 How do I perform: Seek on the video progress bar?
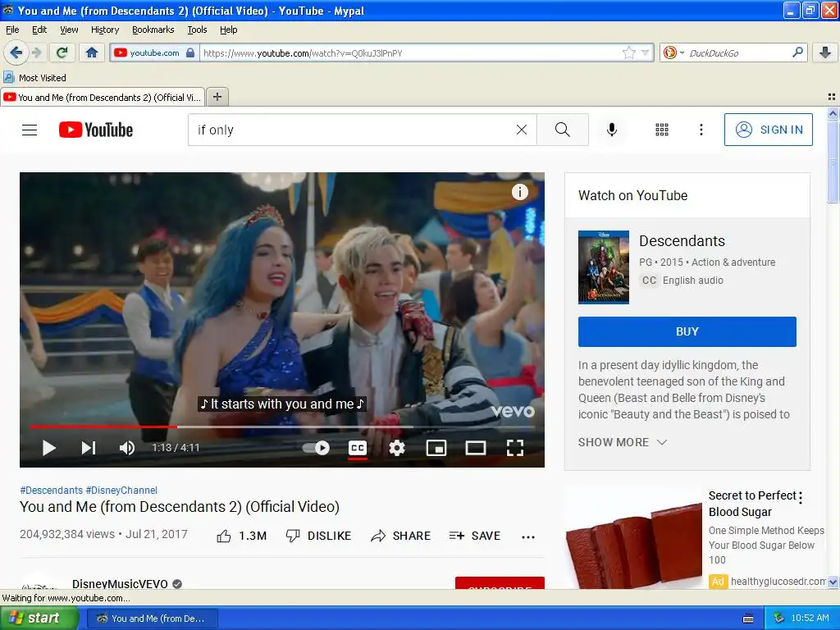tap(282, 427)
